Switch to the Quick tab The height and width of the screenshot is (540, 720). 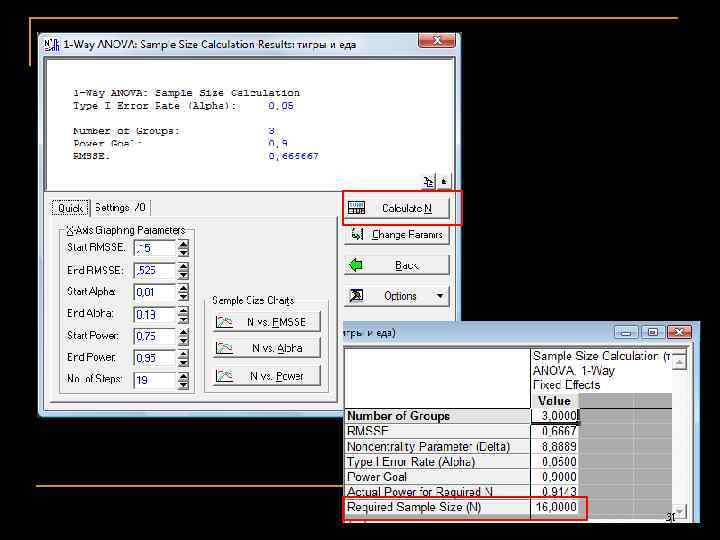pyautogui.click(x=70, y=208)
